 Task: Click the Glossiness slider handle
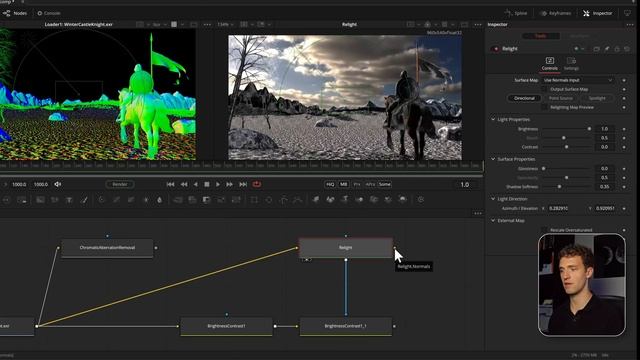(x=543, y=168)
